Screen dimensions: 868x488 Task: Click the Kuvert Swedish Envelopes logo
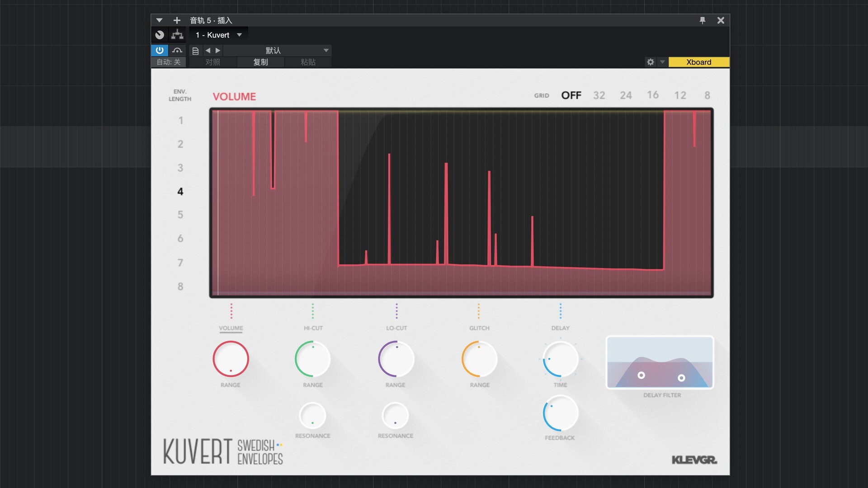pos(223,451)
